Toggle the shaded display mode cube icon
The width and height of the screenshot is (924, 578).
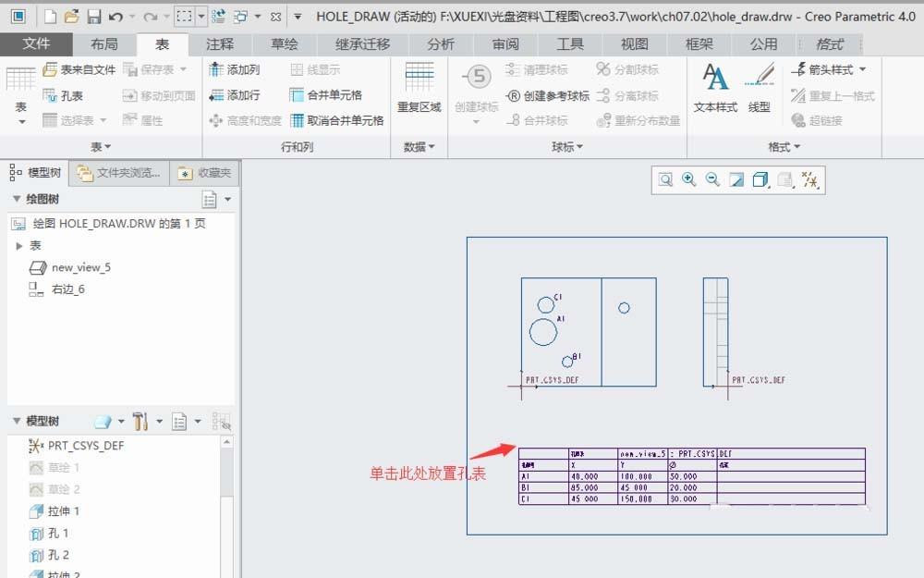pyautogui.click(x=760, y=179)
